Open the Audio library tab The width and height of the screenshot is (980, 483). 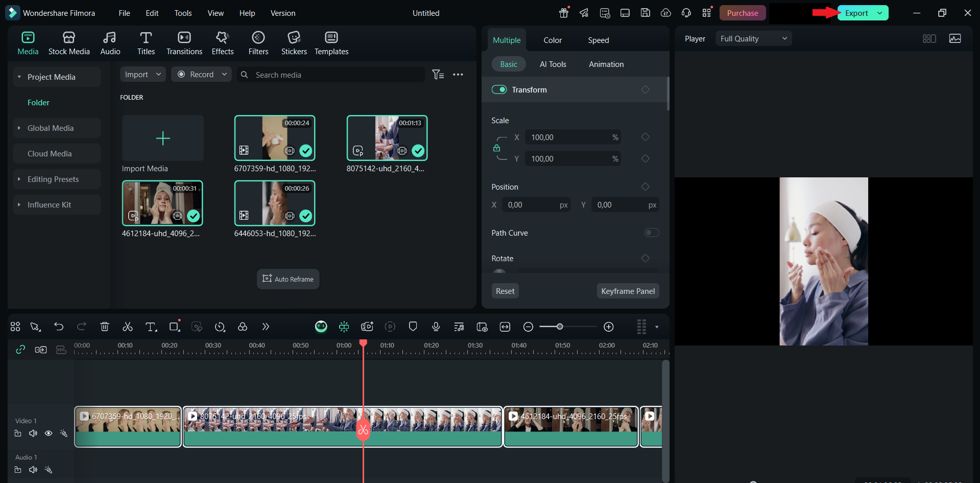110,43
